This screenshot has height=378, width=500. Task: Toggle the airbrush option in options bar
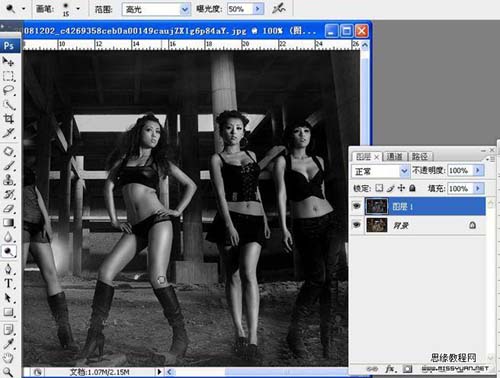[278, 9]
